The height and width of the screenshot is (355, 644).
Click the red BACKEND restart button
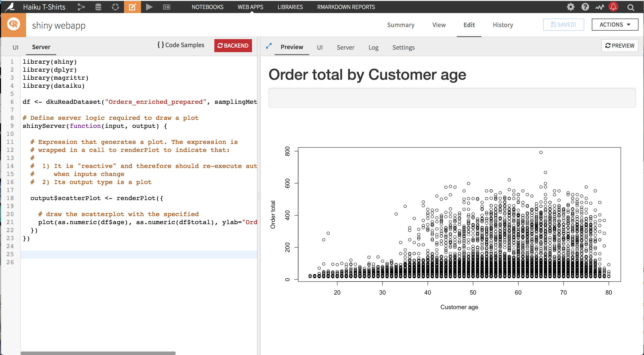coord(233,46)
